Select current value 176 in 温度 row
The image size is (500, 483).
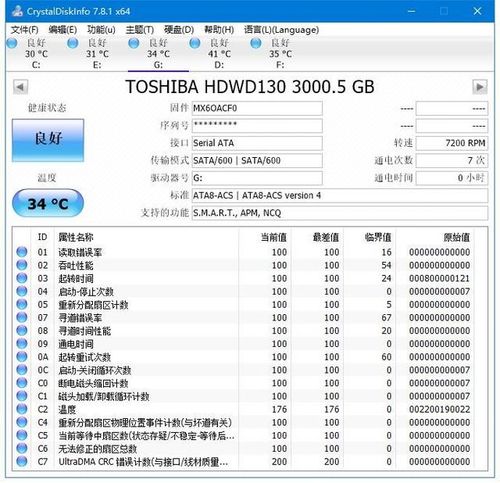point(279,409)
